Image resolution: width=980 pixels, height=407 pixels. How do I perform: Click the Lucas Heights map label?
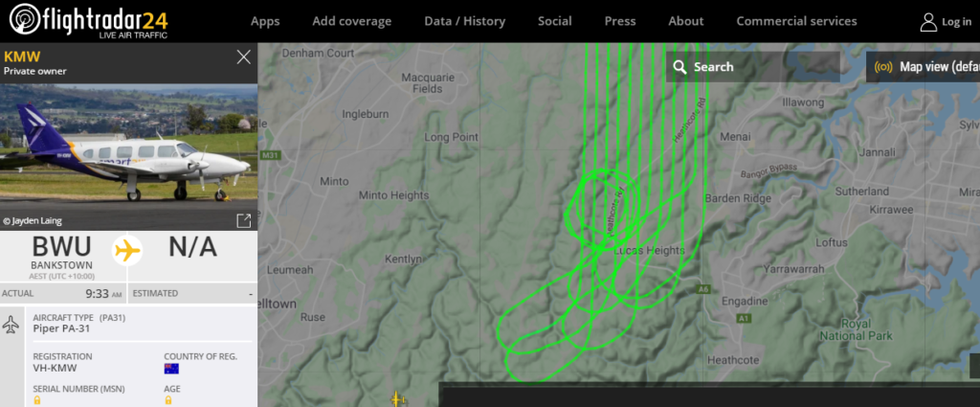[x=650, y=250]
